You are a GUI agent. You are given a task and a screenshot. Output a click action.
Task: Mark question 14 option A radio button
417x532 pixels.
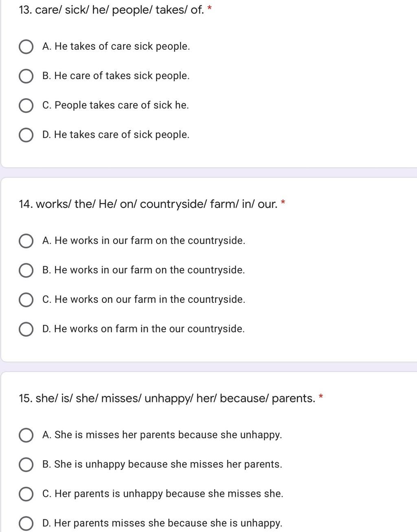tap(26, 241)
